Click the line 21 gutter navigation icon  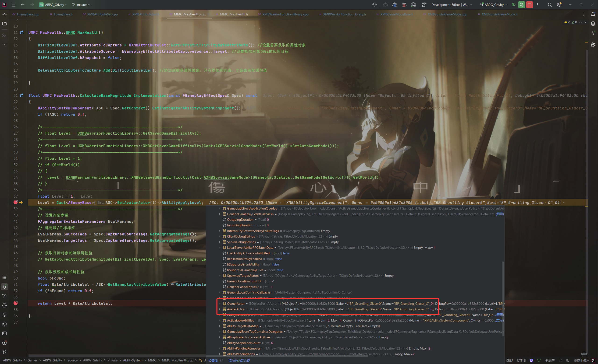21,95
